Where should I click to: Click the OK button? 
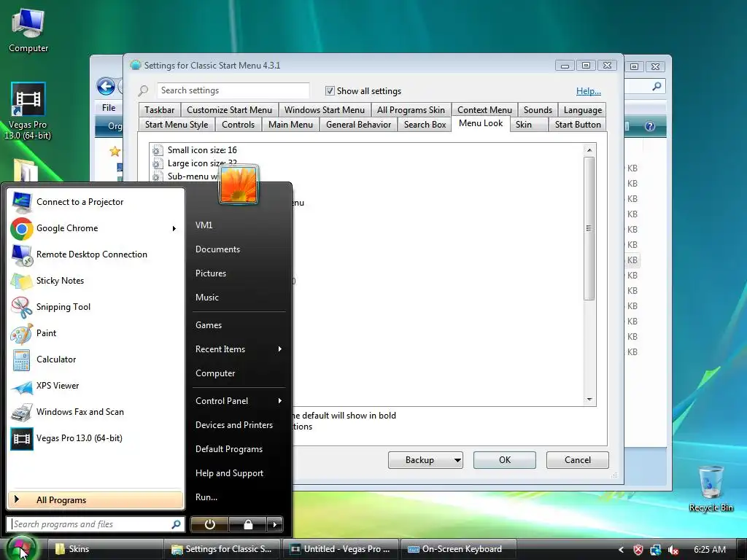[x=505, y=460]
